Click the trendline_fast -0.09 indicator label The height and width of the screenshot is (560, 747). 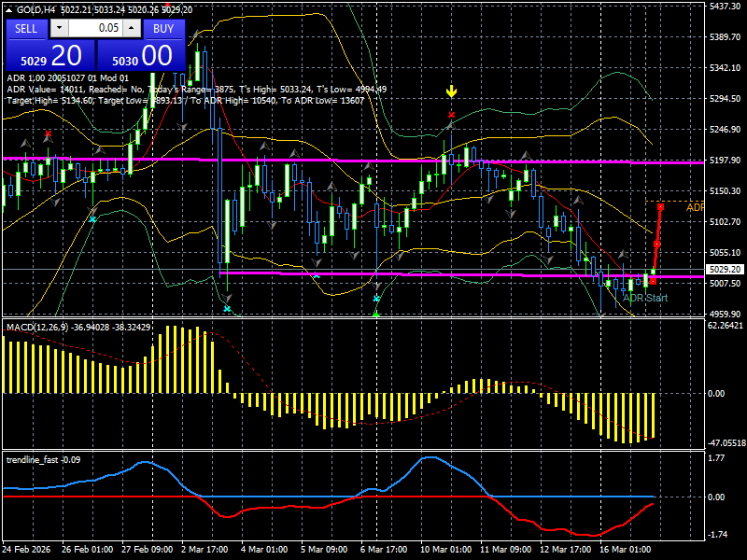[43, 460]
